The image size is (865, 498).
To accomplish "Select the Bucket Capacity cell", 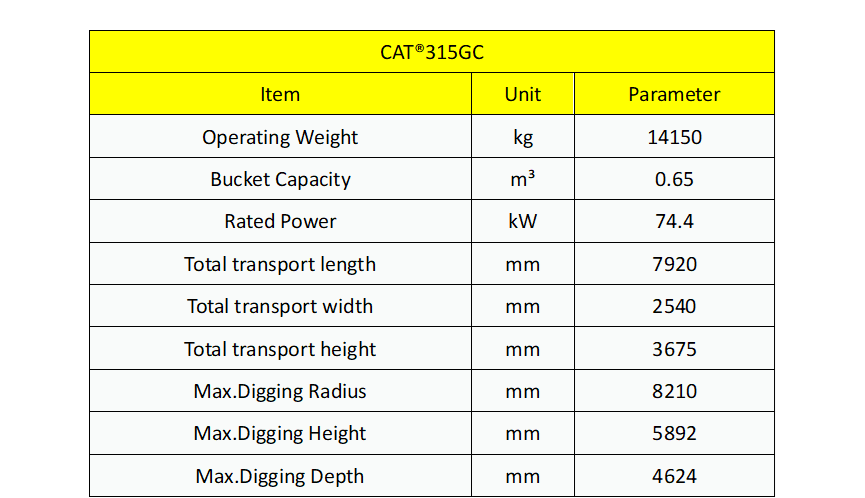I will tap(280, 179).
